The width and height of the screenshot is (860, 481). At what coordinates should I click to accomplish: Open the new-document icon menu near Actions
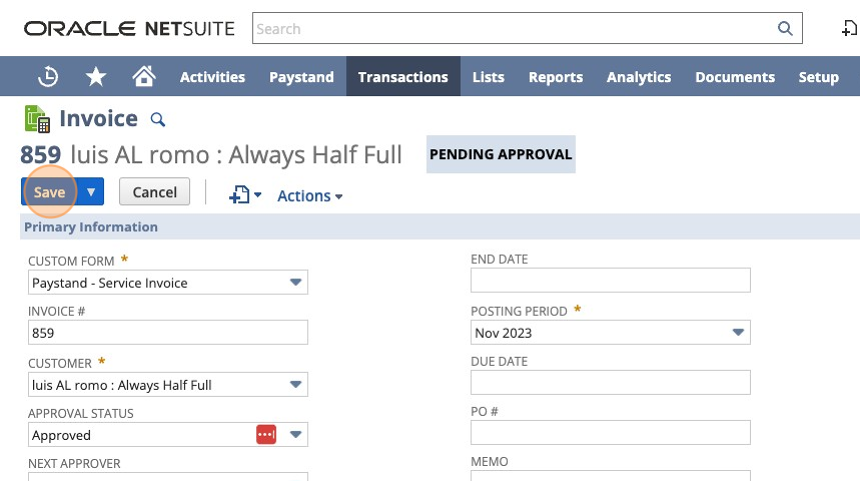[x=245, y=195]
